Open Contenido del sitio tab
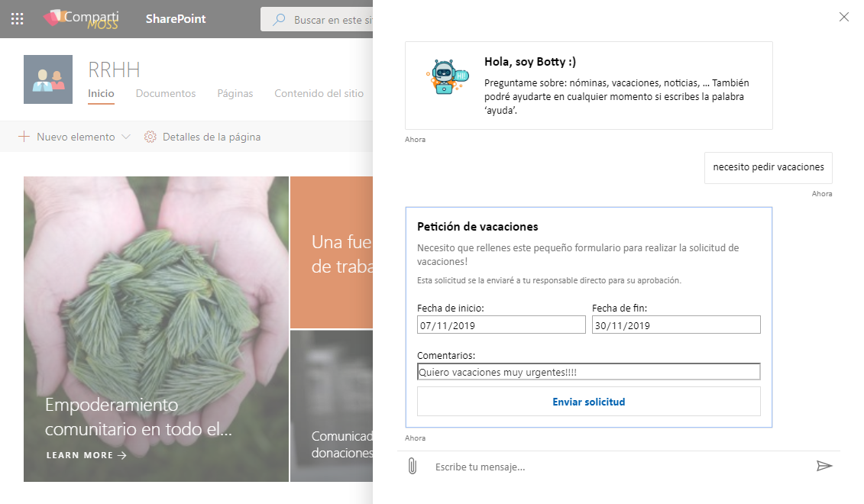This screenshot has height=504, width=864. (x=319, y=94)
